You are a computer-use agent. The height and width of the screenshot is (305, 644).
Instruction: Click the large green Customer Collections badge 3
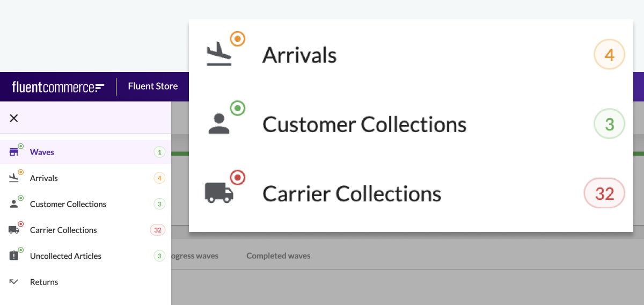point(609,124)
